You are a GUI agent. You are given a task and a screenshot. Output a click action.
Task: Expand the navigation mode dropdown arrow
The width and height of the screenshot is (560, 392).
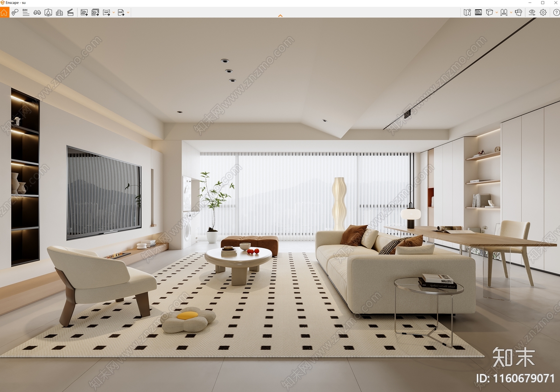[511, 13]
